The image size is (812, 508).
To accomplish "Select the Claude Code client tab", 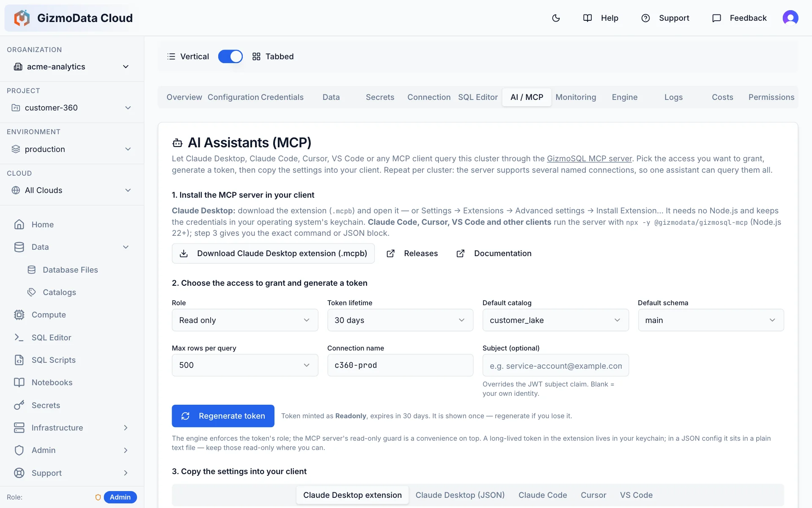I will (x=543, y=495).
